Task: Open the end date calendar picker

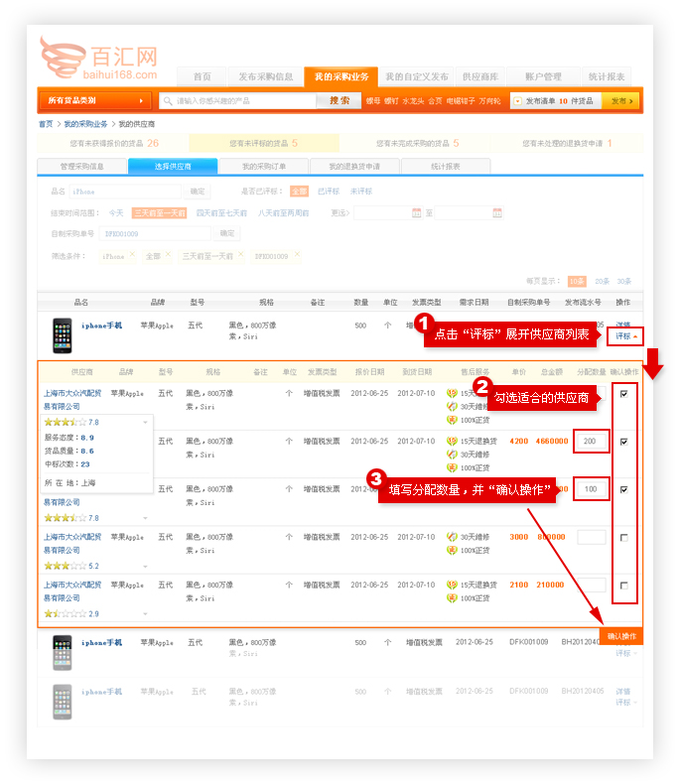Action: point(497,213)
